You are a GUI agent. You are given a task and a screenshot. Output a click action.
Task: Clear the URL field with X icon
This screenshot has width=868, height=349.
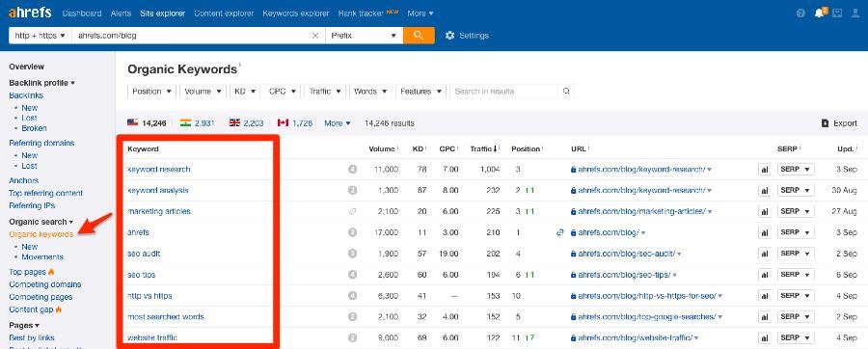(x=315, y=36)
